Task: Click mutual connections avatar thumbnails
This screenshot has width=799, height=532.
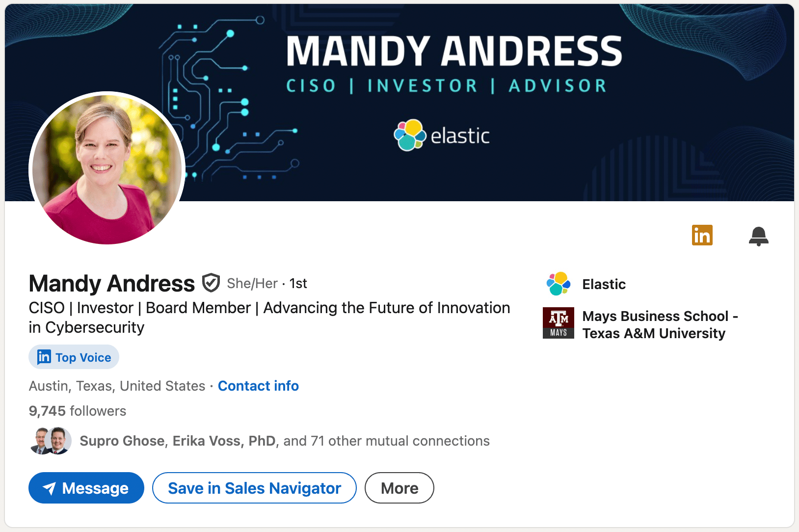Action: 51,441
